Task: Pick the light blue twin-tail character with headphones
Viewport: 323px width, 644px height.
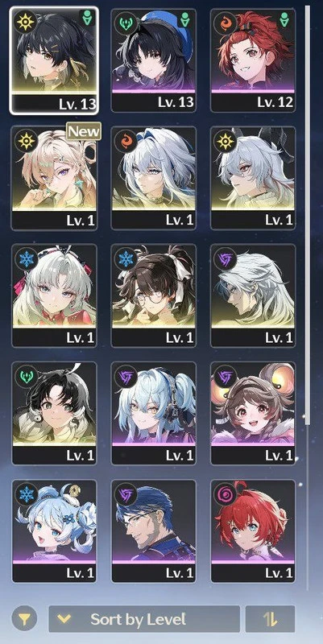Action: coord(154,413)
